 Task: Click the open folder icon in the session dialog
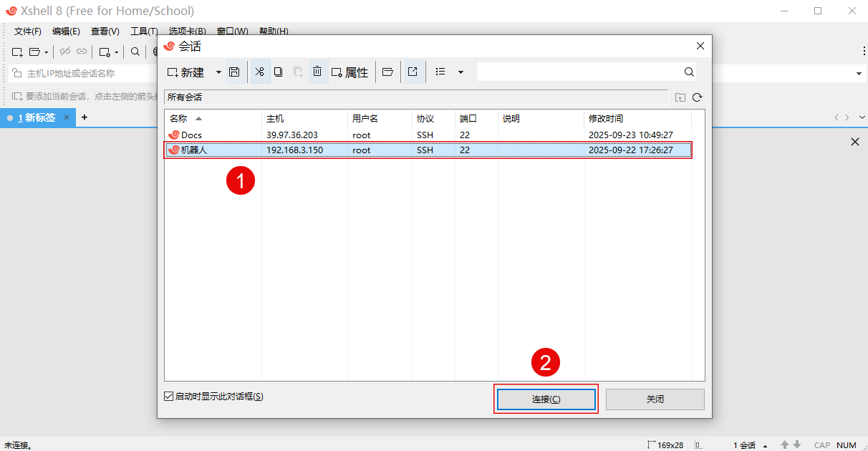click(387, 72)
